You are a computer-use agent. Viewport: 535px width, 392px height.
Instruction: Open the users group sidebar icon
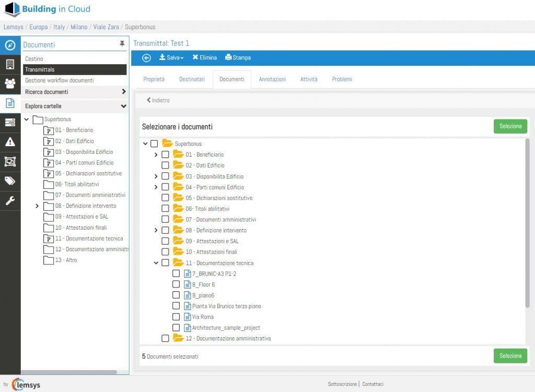click(10, 84)
